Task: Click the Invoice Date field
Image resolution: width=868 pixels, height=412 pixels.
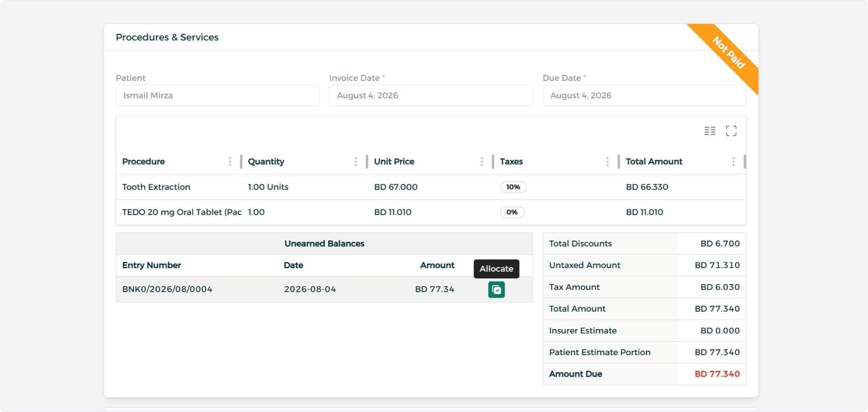Action: pyautogui.click(x=431, y=95)
